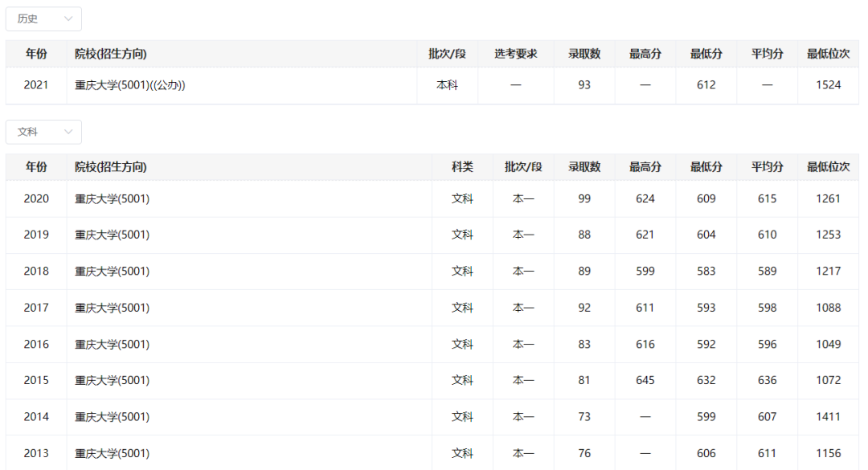The width and height of the screenshot is (868, 470).
Task: Click the 选考要求 column header
Action: coord(515,54)
